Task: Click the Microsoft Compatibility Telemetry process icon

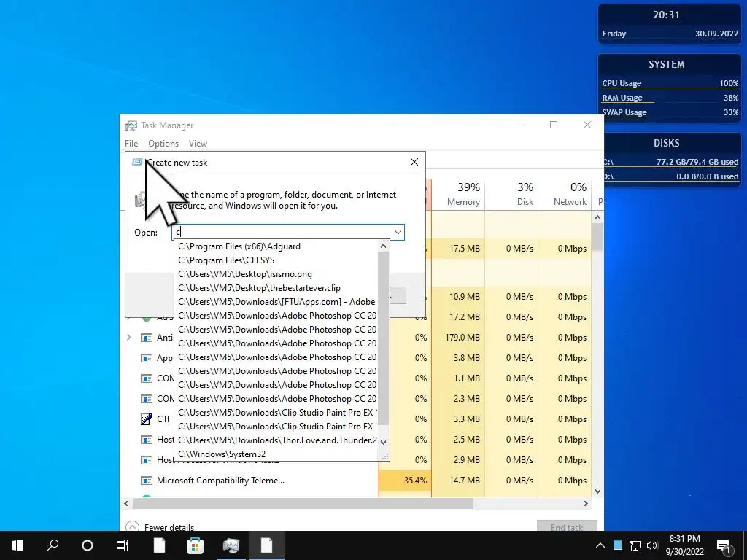Action: click(x=146, y=481)
